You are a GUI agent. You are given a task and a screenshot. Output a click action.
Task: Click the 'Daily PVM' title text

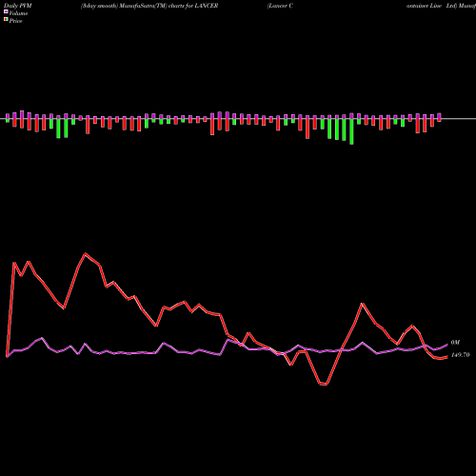[18, 6]
